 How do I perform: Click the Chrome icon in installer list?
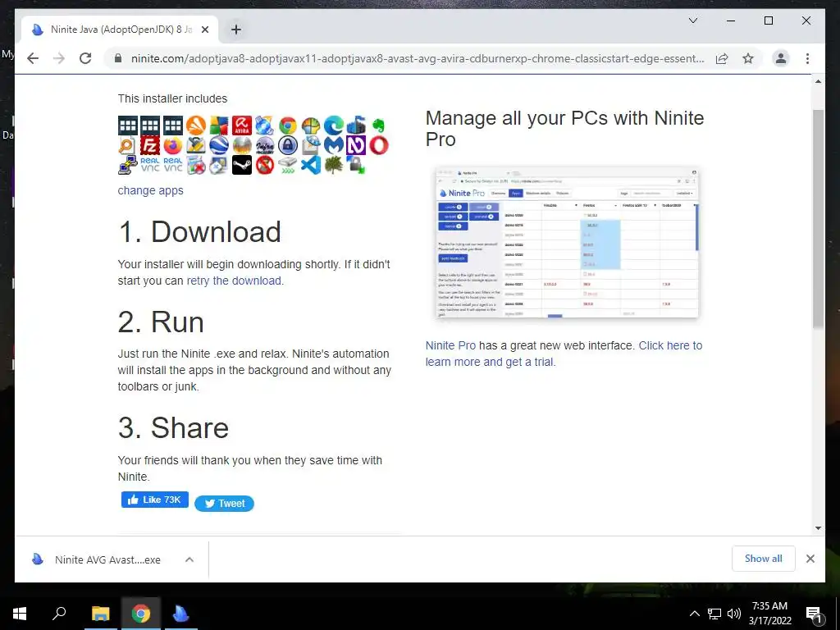click(288, 126)
